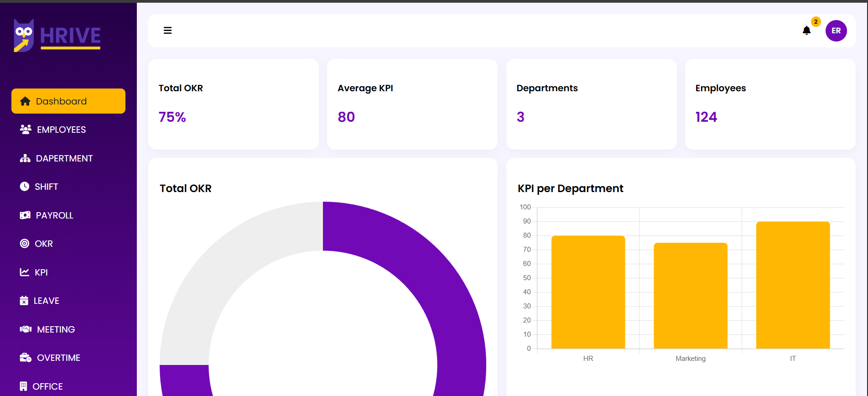Click the HR axis label
868x396 pixels.
[588, 359]
